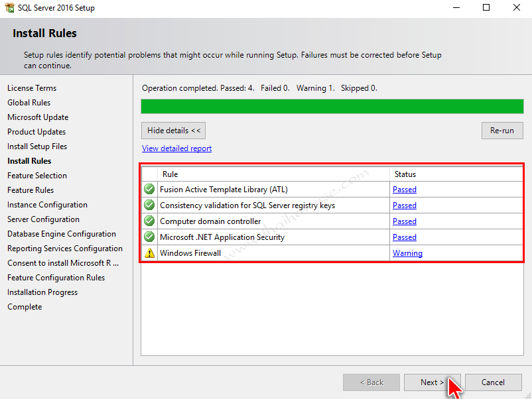The image size is (532, 399).
Task: Select the Windows Firewall rule text
Action: (190, 253)
